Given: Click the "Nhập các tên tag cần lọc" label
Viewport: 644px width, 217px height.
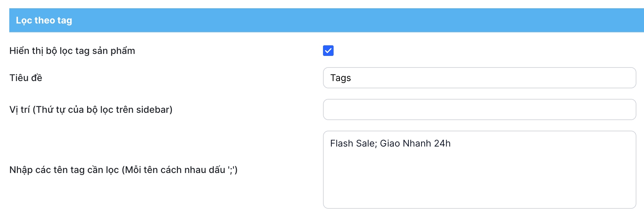Looking at the screenshot, I should coord(65,170).
